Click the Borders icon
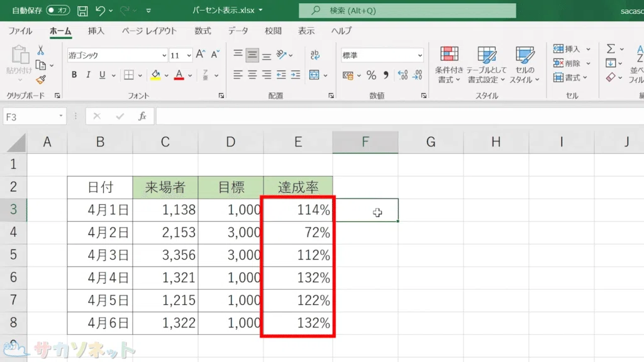The image size is (644, 362). (128, 75)
